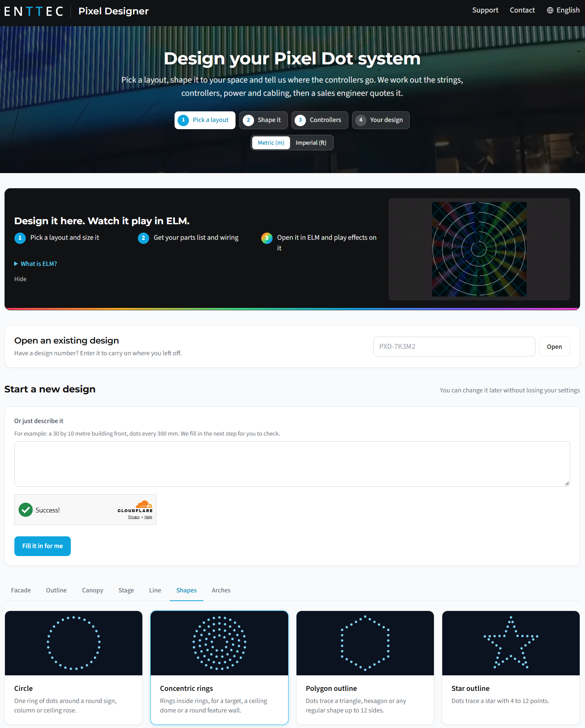The height and width of the screenshot is (728, 585).
Task: Switch units to Metric (m)
Action: [x=271, y=143]
